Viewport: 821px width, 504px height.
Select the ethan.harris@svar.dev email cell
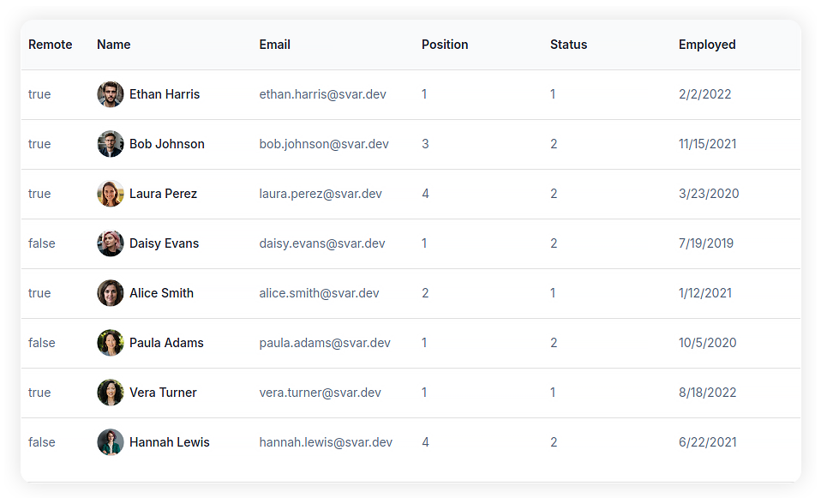[x=322, y=94]
